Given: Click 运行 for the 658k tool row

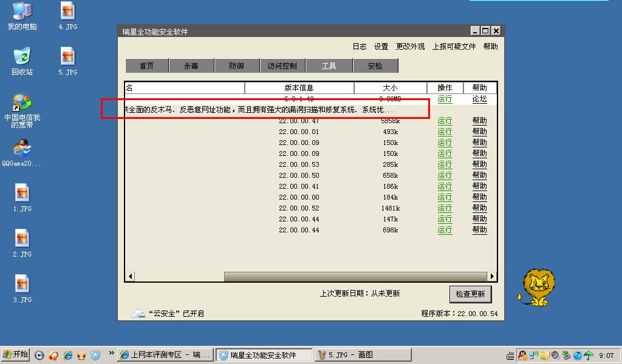Looking at the screenshot, I should pyautogui.click(x=445, y=175).
